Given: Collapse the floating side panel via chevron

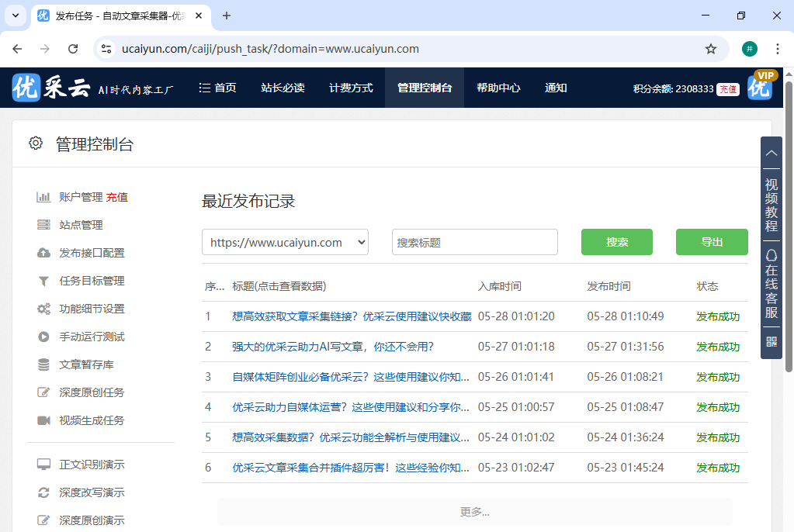Looking at the screenshot, I should click(771, 152).
